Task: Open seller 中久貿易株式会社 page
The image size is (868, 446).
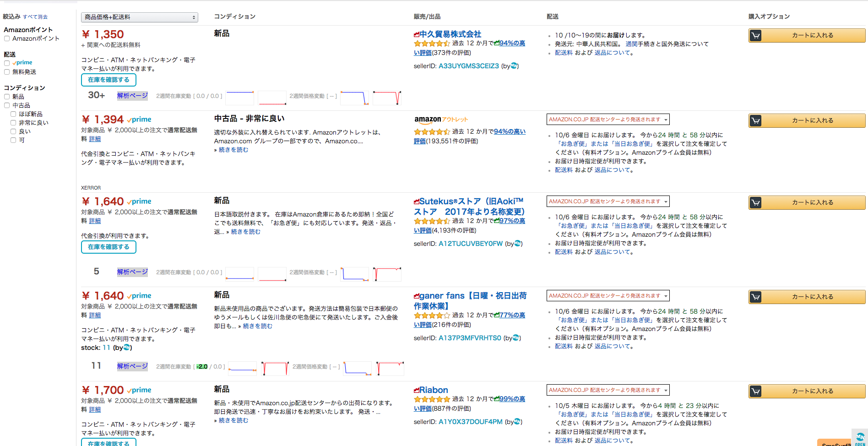Action: click(x=450, y=34)
